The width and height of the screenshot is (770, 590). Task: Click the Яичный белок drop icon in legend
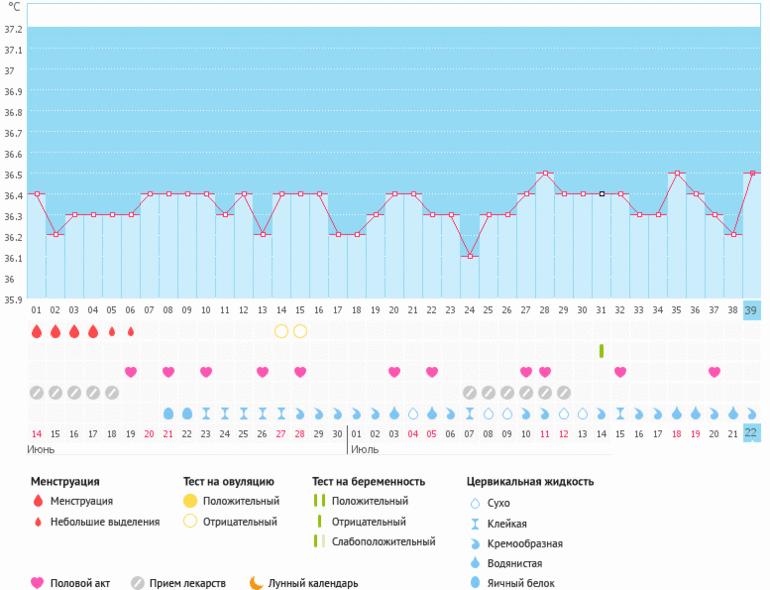pyautogui.click(x=476, y=583)
